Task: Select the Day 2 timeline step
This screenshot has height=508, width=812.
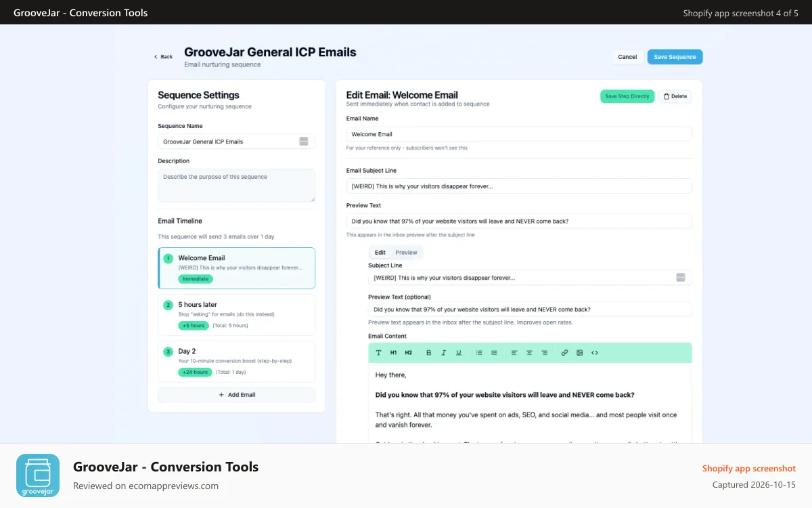Action: [x=237, y=362]
